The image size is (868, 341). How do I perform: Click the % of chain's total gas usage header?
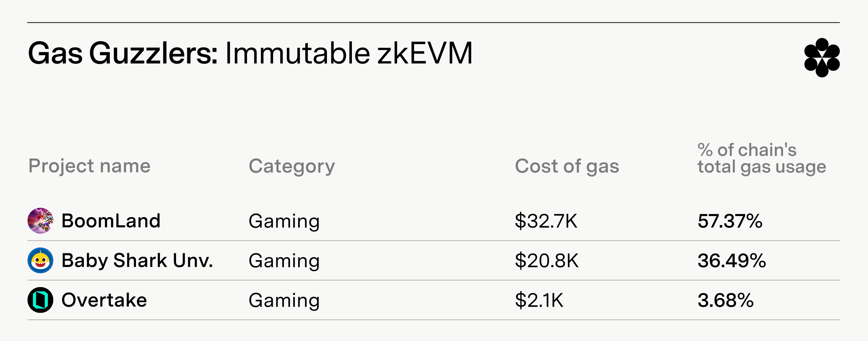tap(762, 158)
